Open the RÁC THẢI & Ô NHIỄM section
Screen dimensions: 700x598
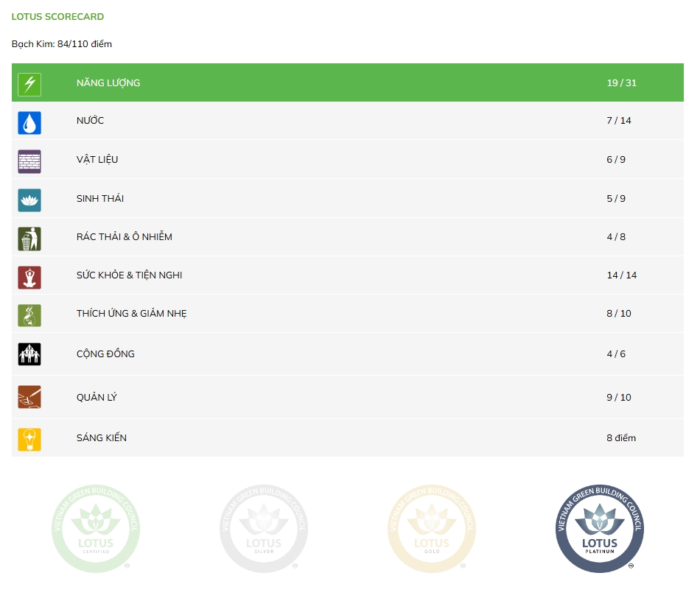tap(124, 237)
